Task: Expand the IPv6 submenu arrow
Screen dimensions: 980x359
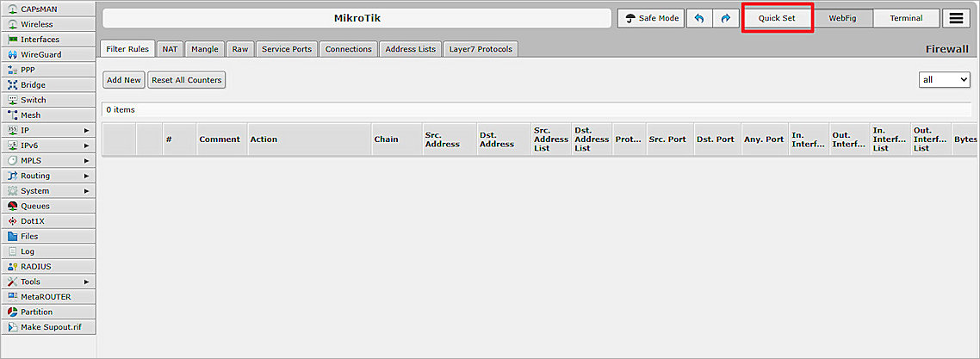Action: point(87,145)
